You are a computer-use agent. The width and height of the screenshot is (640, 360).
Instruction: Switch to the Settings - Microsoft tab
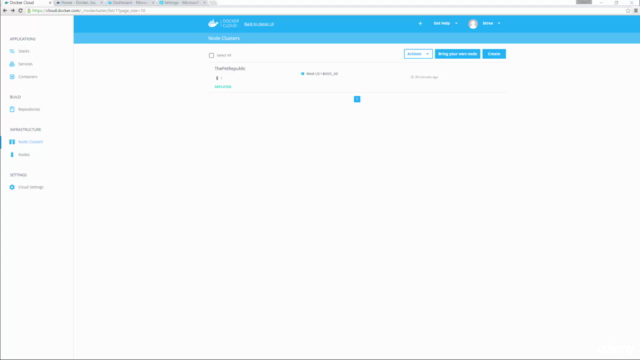pos(182,2)
